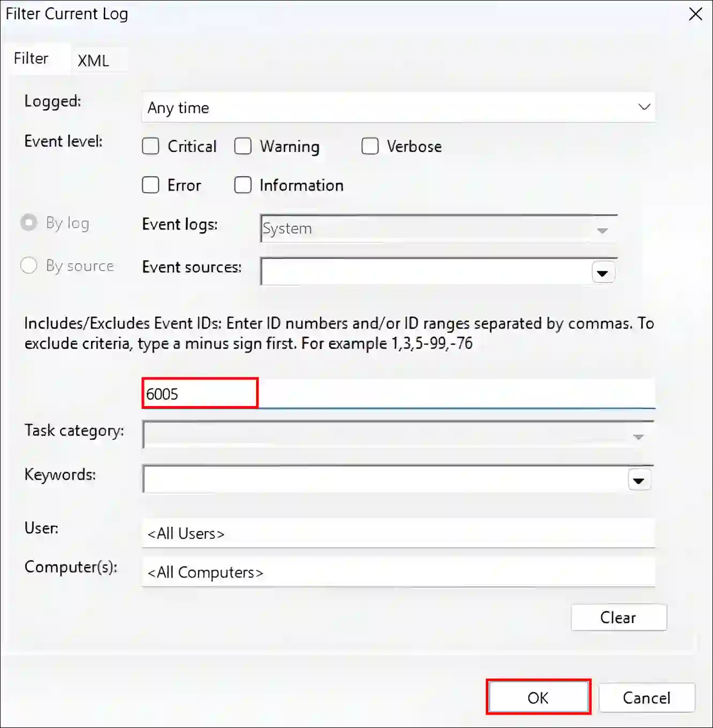Open the Event sources dropdown
The width and height of the screenshot is (713, 728).
click(603, 272)
